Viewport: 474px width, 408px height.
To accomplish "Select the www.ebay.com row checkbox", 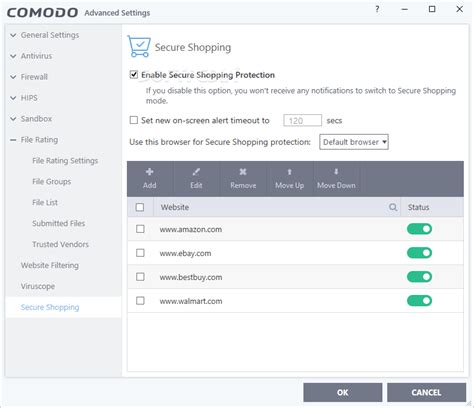I will [140, 253].
